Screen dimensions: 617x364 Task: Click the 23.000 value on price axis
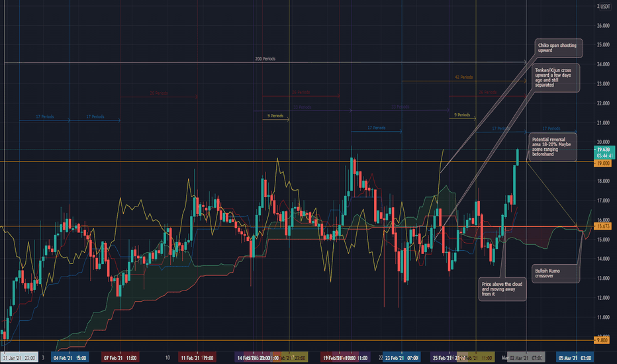point(603,84)
